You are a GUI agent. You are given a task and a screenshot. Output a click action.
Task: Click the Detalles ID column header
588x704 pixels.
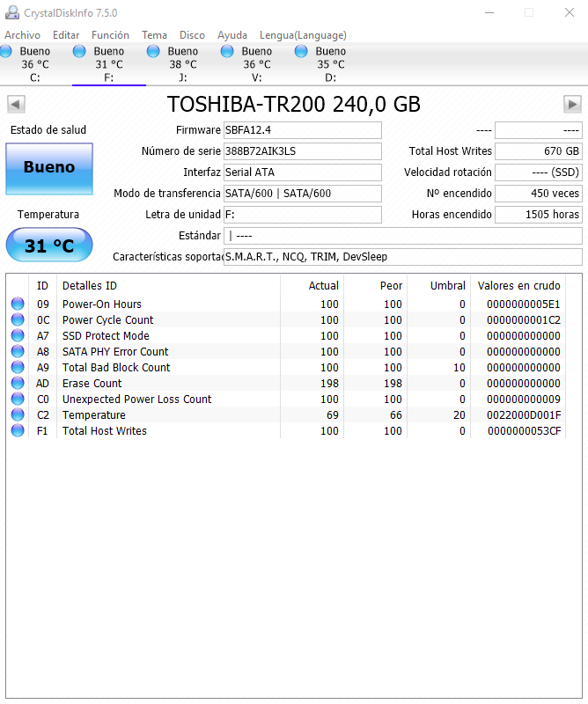tap(168, 285)
